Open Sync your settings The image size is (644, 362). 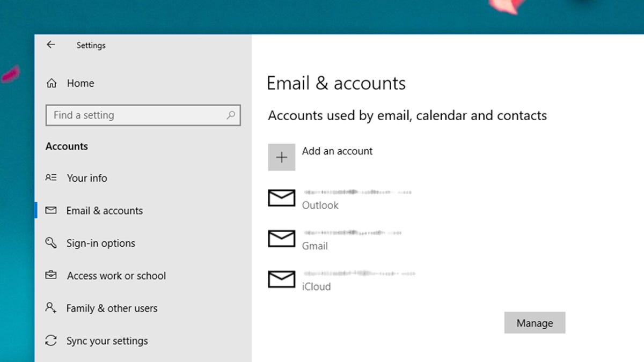[x=107, y=341]
